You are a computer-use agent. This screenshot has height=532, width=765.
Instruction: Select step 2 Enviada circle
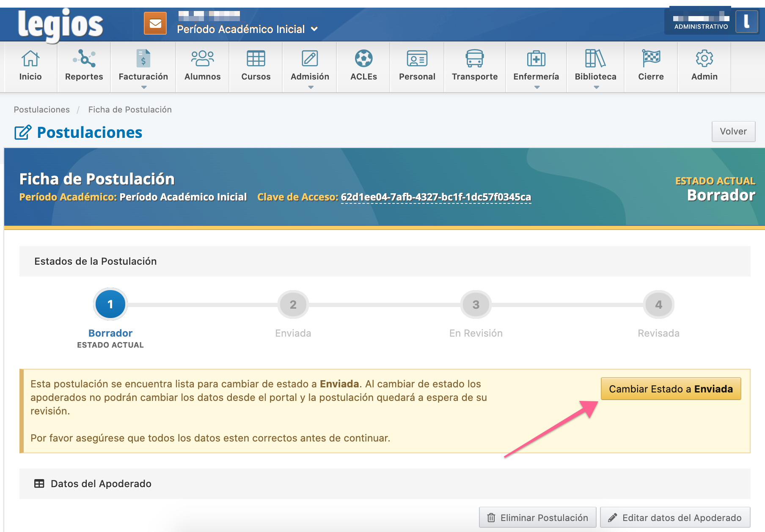click(293, 304)
